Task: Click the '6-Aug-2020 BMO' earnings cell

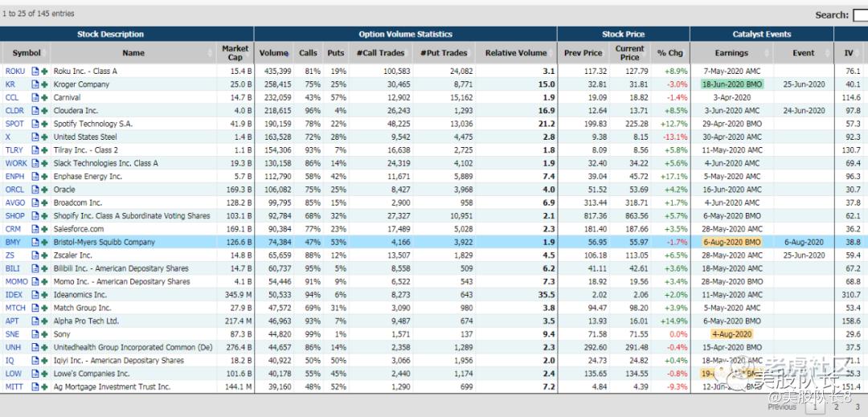Action: 731,242
